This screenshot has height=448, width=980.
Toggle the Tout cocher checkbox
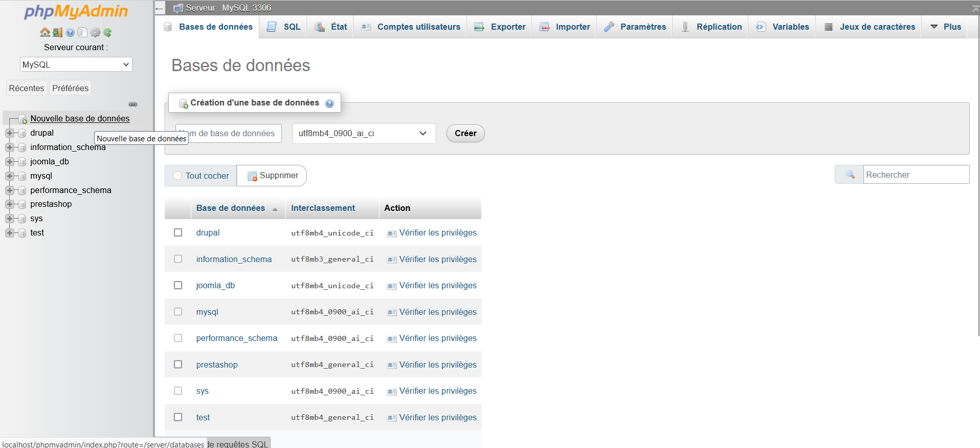pyautogui.click(x=177, y=176)
